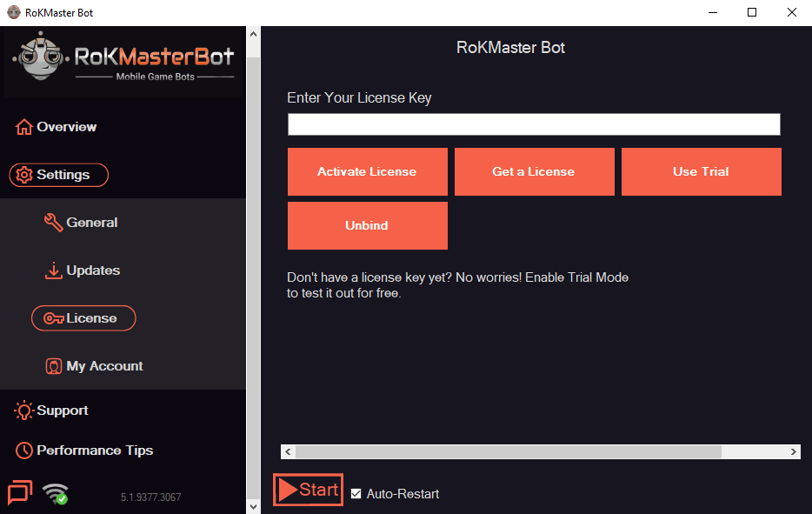Viewport: 812px width, 514px height.
Task: Toggle the Auto-Restart checkbox
Action: pyautogui.click(x=356, y=494)
